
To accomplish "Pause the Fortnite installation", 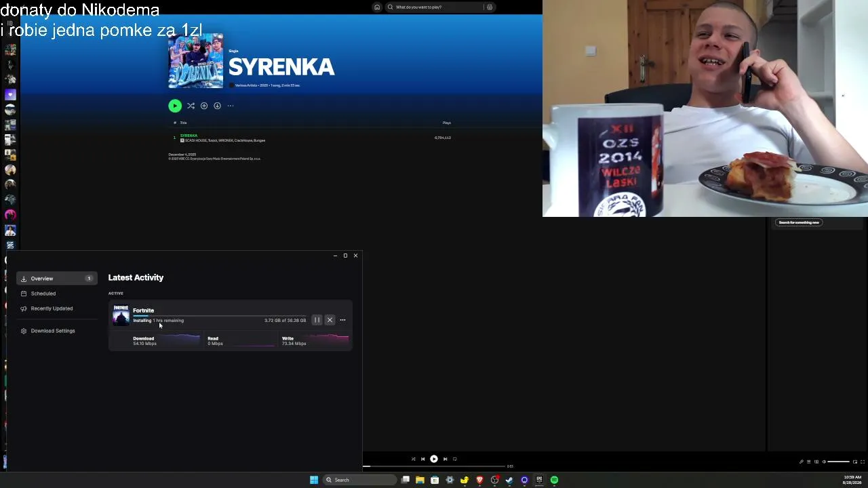I will coord(317,320).
